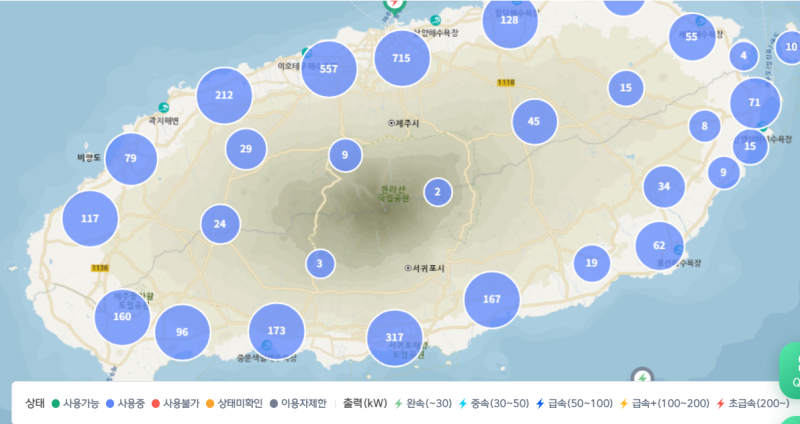Viewport: 800px width, 424px height.
Task: Open the 55 charger cluster
Action: [692, 37]
